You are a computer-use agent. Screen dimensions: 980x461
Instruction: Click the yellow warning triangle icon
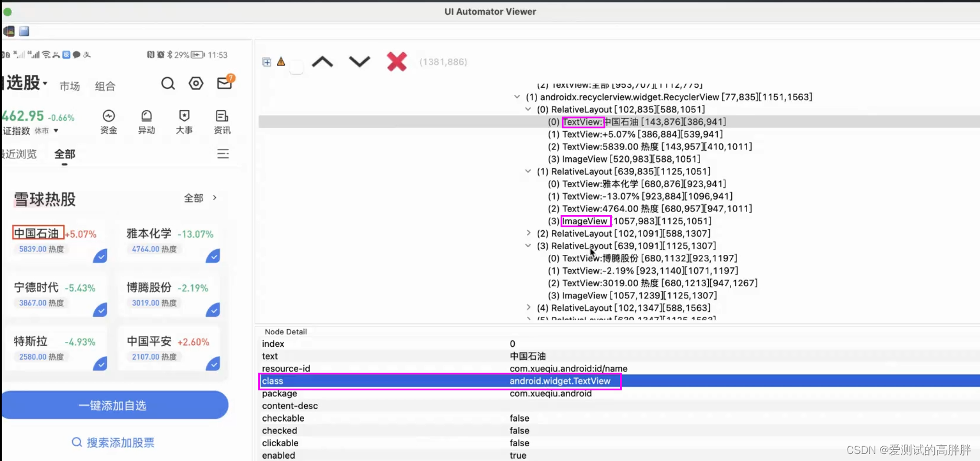click(281, 61)
